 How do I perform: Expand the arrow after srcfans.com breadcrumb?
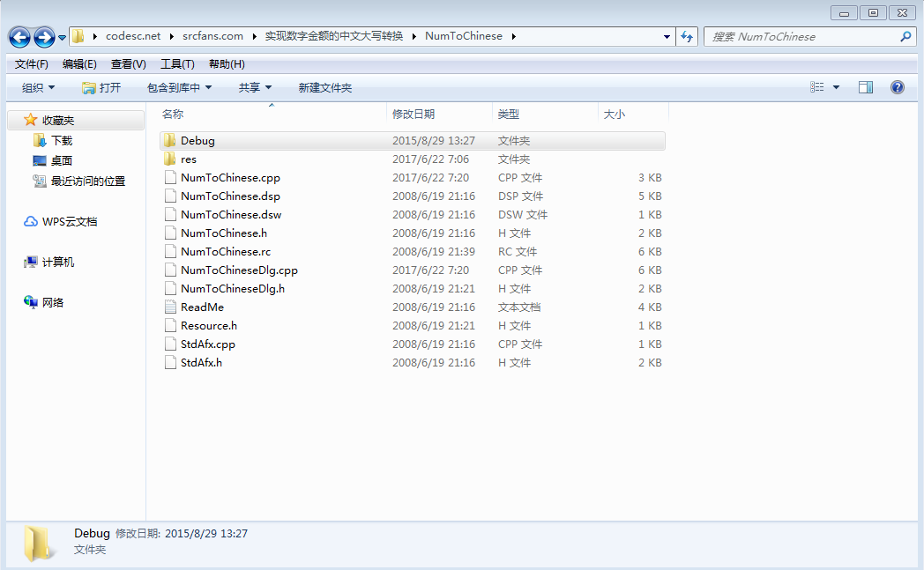click(x=254, y=36)
